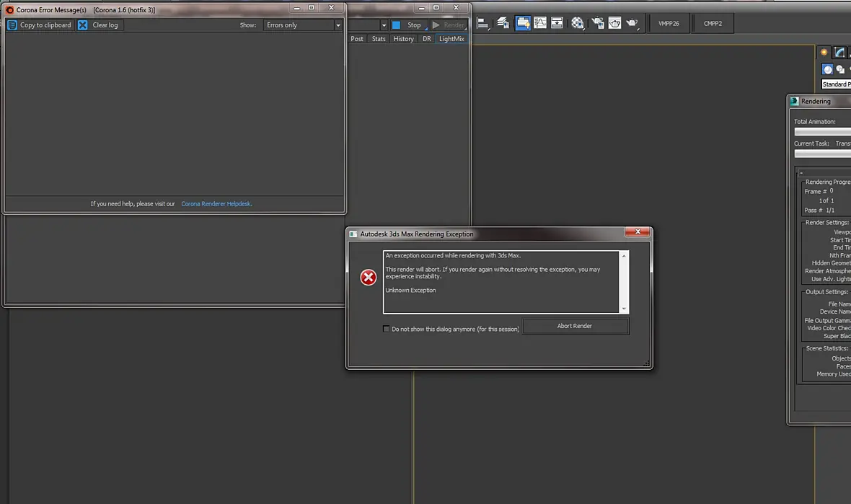Switch to the History tab

[403, 39]
